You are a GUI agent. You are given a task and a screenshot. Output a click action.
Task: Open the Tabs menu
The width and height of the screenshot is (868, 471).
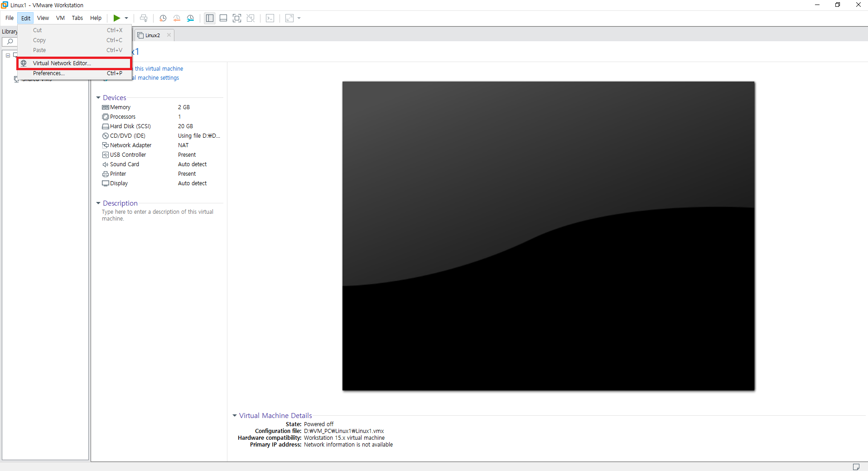click(77, 18)
